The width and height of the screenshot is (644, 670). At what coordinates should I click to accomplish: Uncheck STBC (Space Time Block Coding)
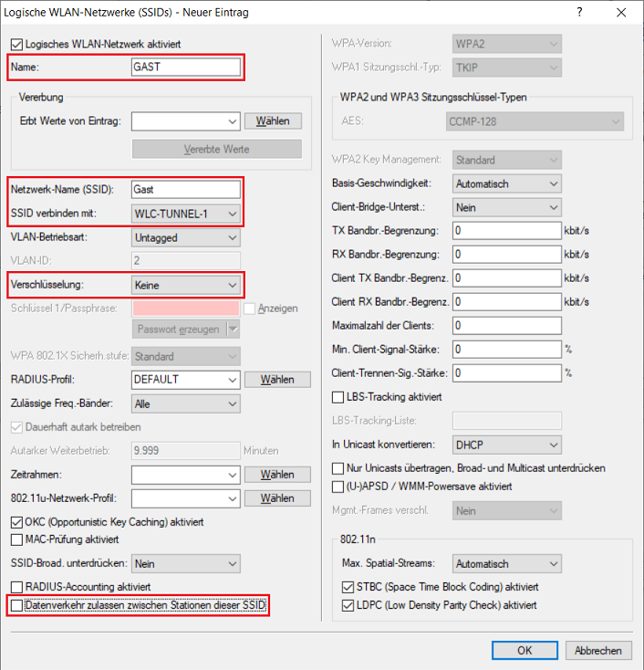[348, 587]
